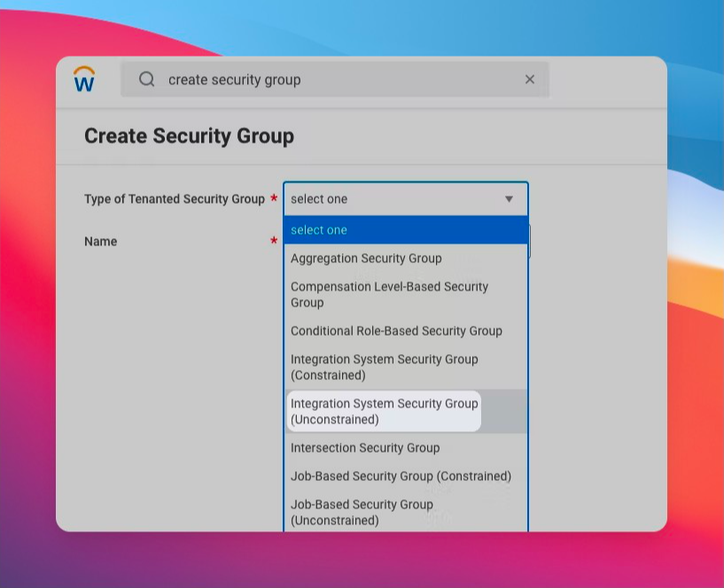Select Aggregation Security Group option

coord(366,259)
